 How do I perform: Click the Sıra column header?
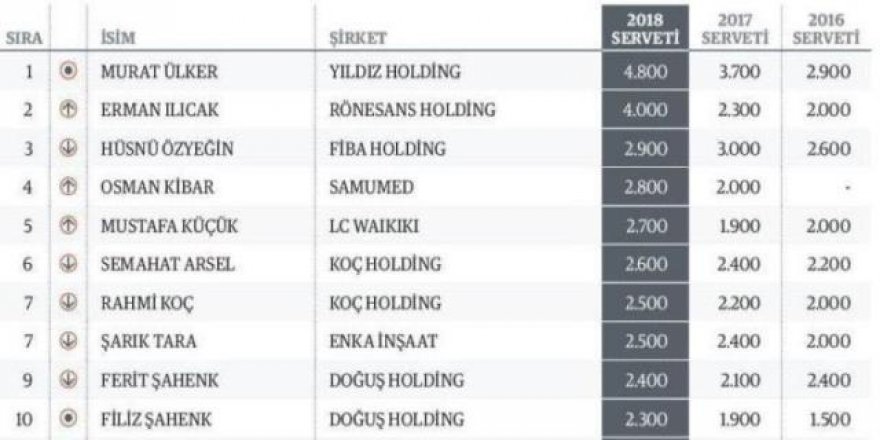pos(23,39)
